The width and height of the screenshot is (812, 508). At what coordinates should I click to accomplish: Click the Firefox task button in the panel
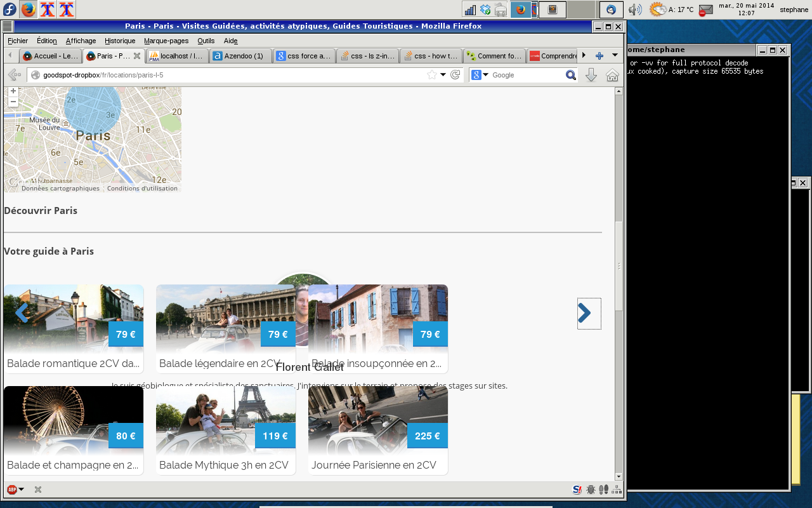tap(521, 10)
